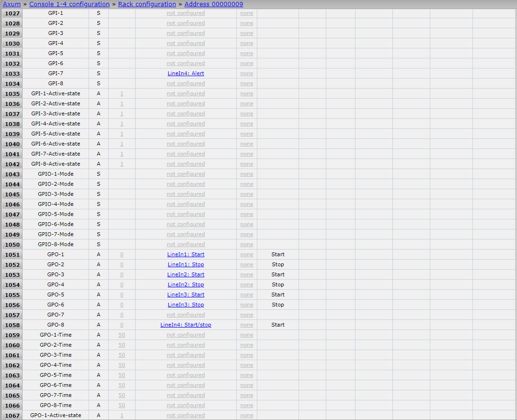The width and height of the screenshot is (517, 420).
Task: Click the LineIn3: Stop function link
Action: (185, 305)
